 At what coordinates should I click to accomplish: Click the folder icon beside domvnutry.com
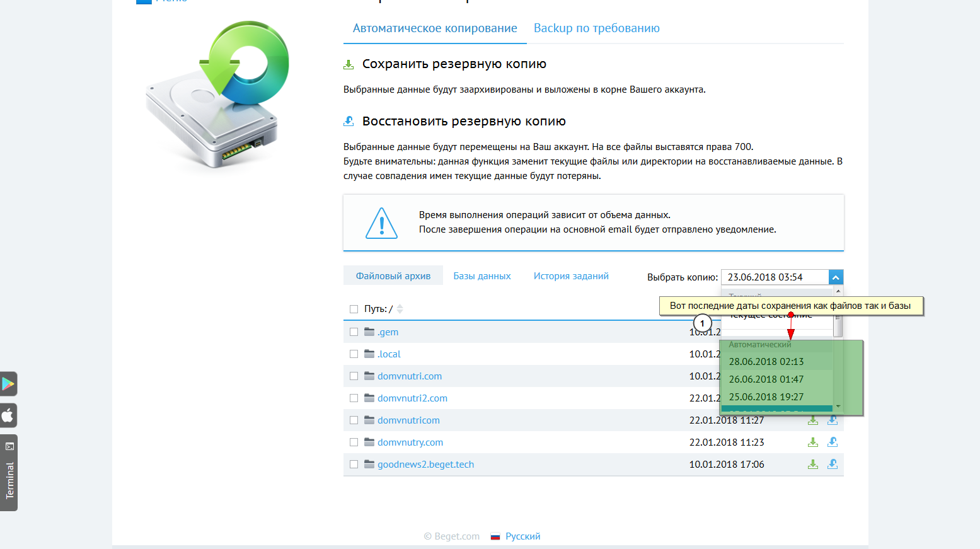369,442
